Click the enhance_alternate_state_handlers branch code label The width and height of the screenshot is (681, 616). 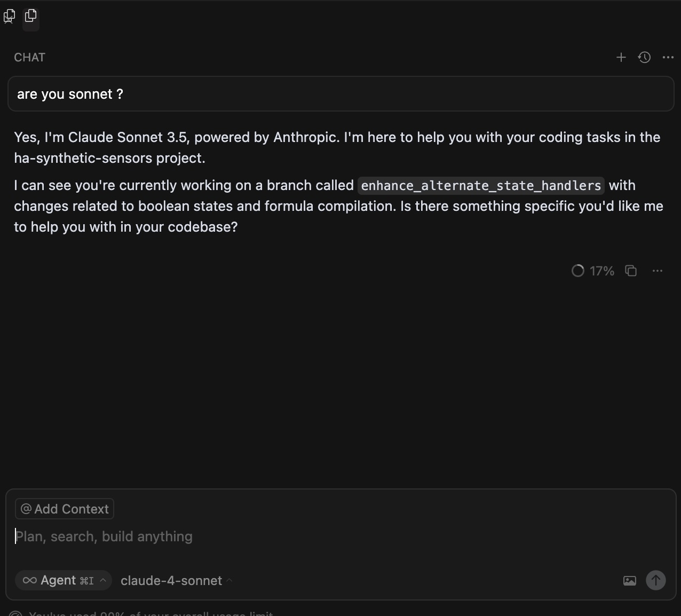[481, 185]
